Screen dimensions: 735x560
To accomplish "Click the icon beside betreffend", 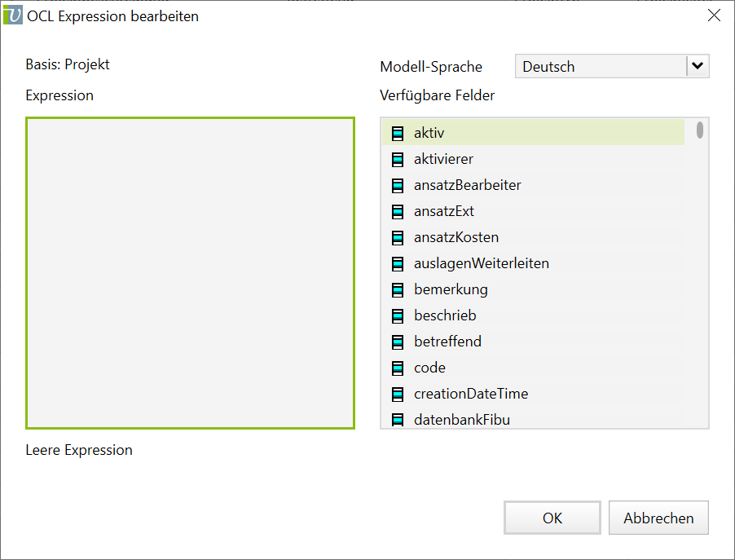I will tap(398, 342).
